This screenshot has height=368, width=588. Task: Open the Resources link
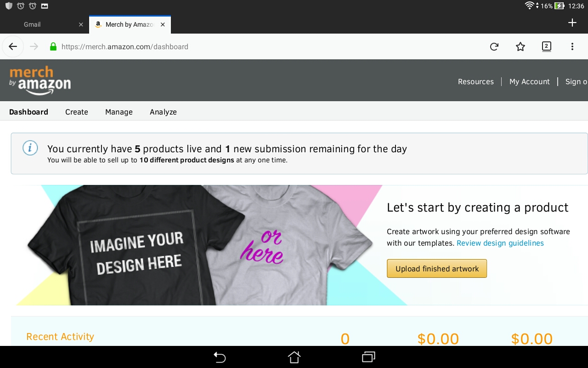(476, 81)
